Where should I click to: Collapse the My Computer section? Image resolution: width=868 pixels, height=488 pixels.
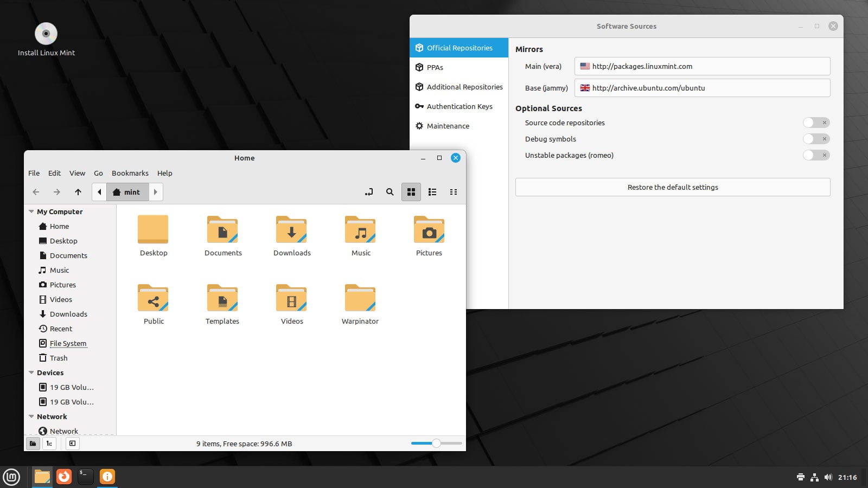pos(31,211)
